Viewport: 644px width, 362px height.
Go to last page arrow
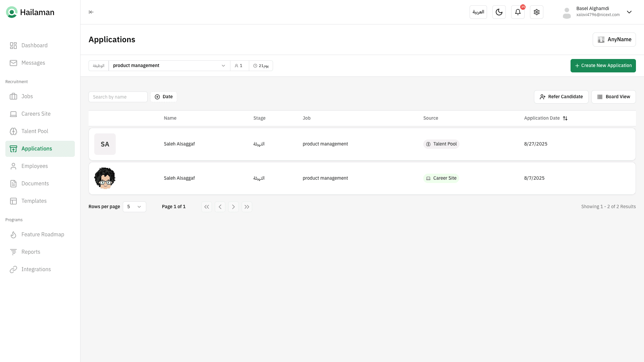(x=247, y=207)
